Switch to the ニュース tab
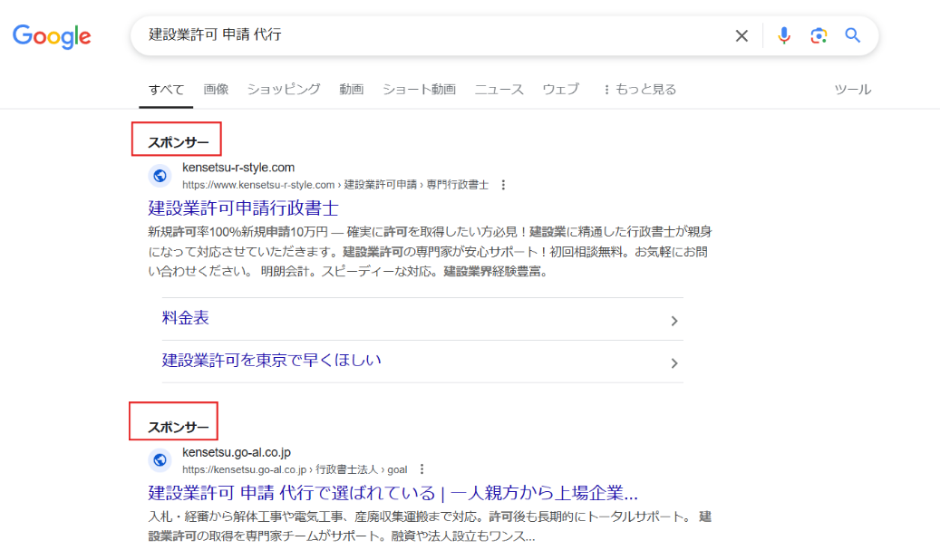The width and height of the screenshot is (940, 560). coord(499,89)
